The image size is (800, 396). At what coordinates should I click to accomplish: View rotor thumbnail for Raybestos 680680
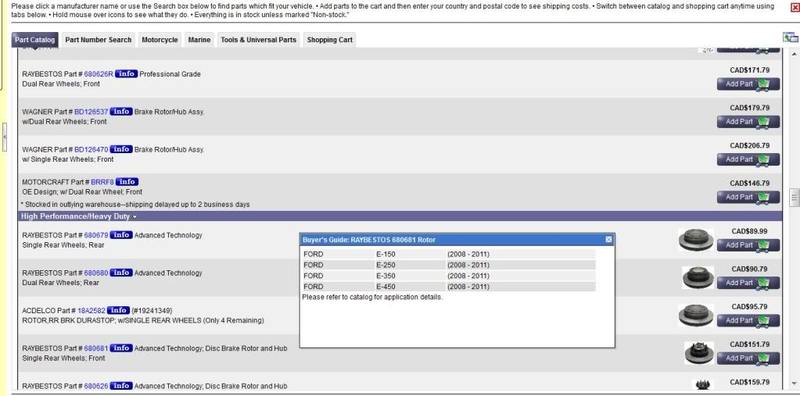pos(698,277)
